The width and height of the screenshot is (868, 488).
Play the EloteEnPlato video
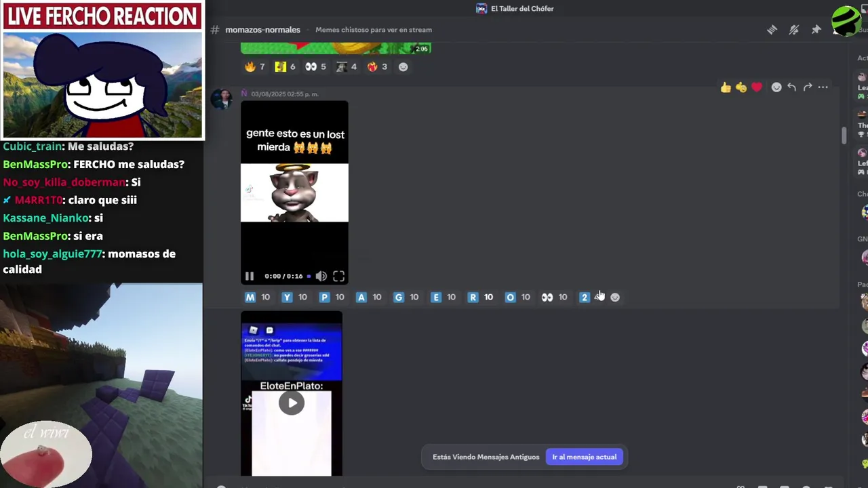pyautogui.click(x=292, y=403)
